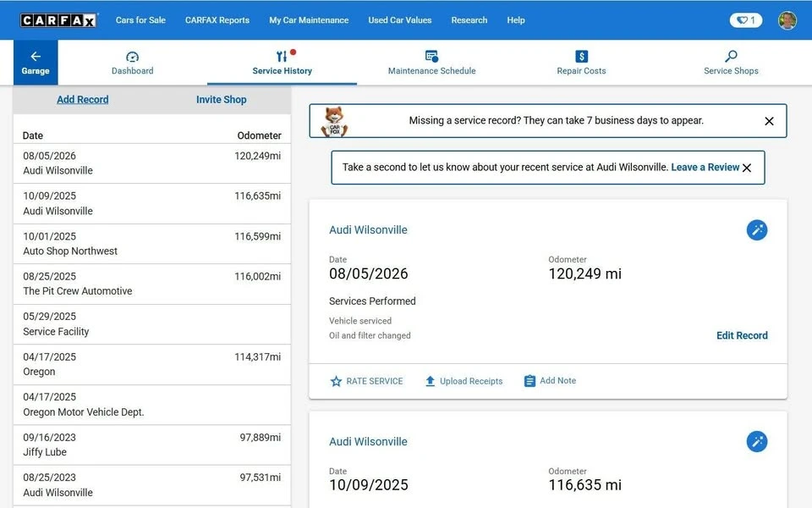Viewport: 812px width, 508px height.
Task: Click the Maintenance Schedule calendar icon
Action: 431,56
